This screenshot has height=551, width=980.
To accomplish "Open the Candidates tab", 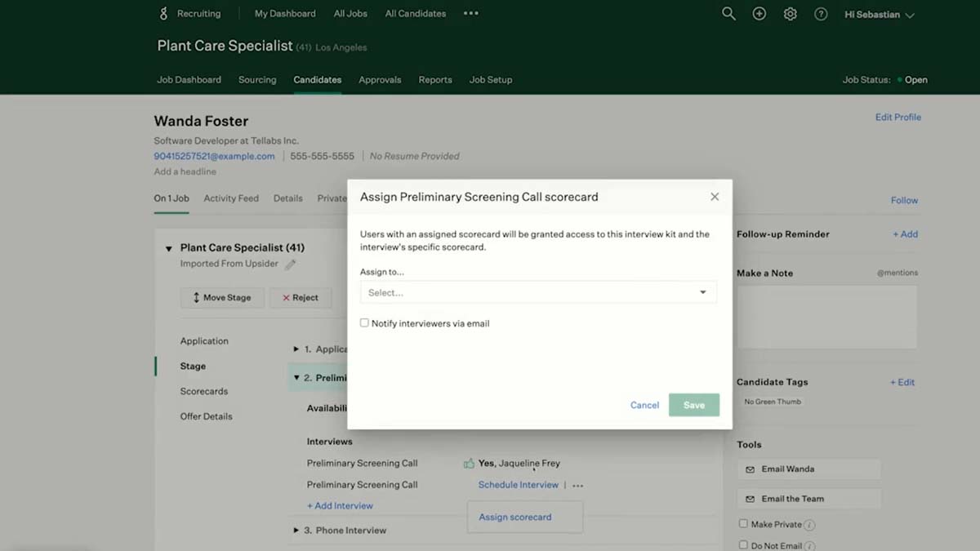I will click(x=318, y=80).
